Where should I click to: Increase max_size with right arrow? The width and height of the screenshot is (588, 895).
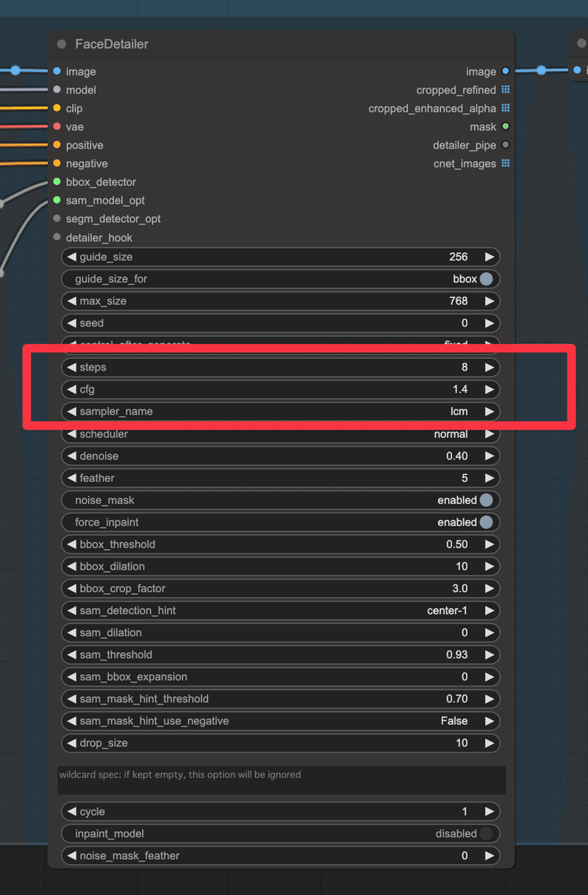490,301
